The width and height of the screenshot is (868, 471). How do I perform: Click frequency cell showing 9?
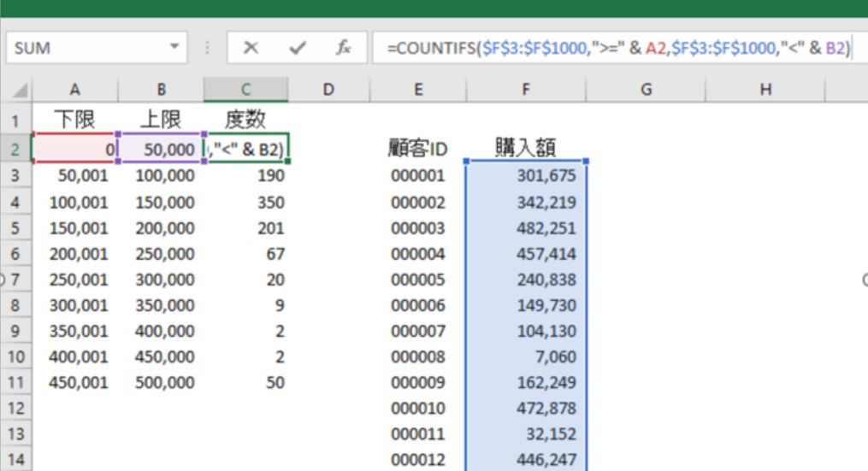[x=245, y=305]
